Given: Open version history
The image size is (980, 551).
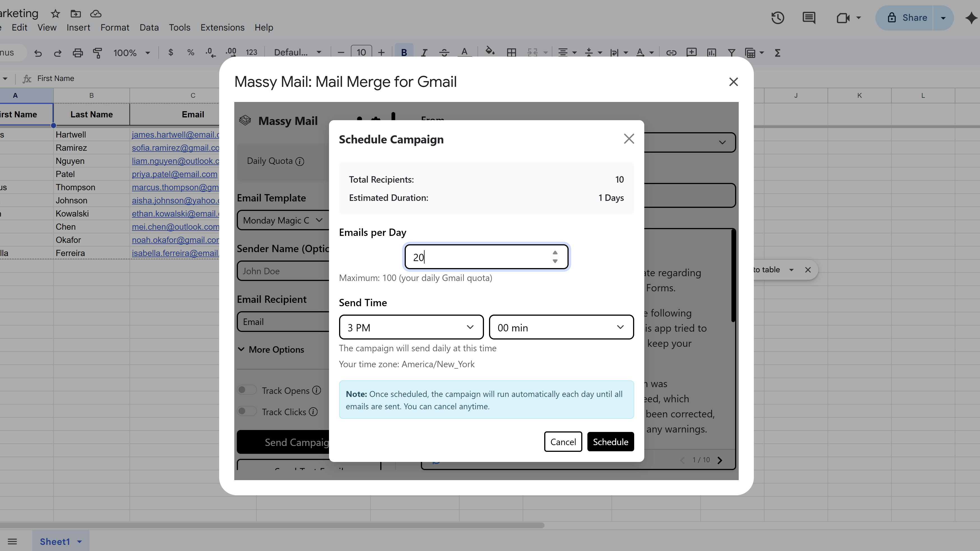Looking at the screenshot, I should [x=778, y=17].
